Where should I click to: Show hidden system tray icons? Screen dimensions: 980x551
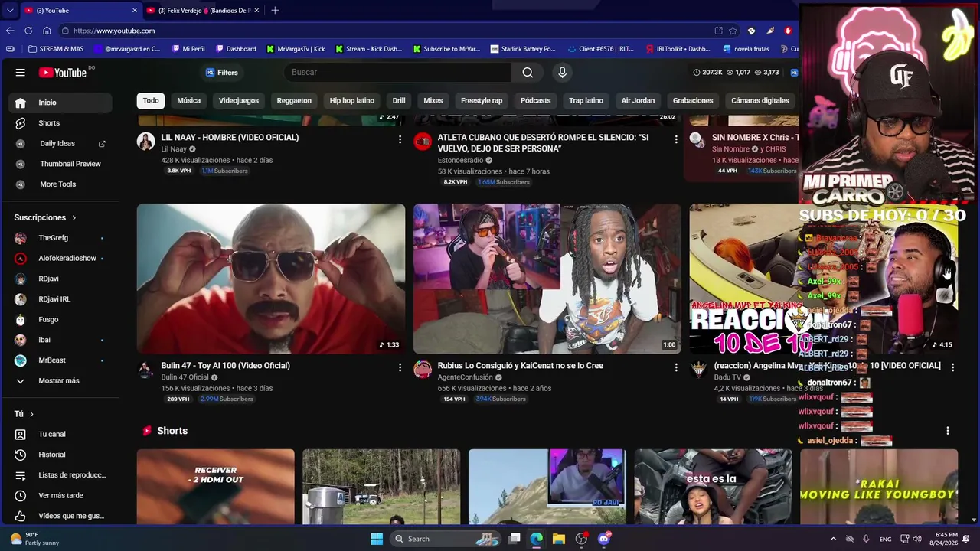(x=834, y=539)
